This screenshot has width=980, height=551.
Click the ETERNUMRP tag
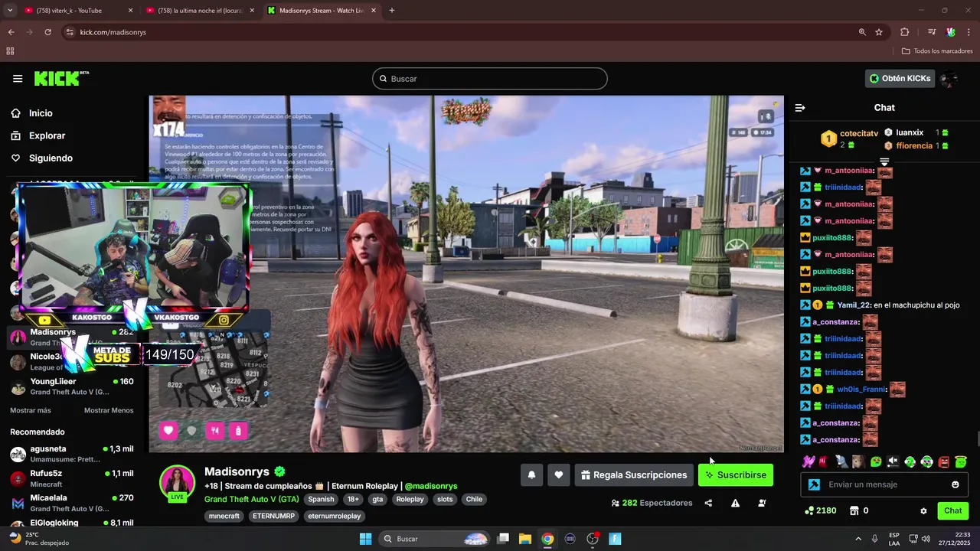coord(273,517)
